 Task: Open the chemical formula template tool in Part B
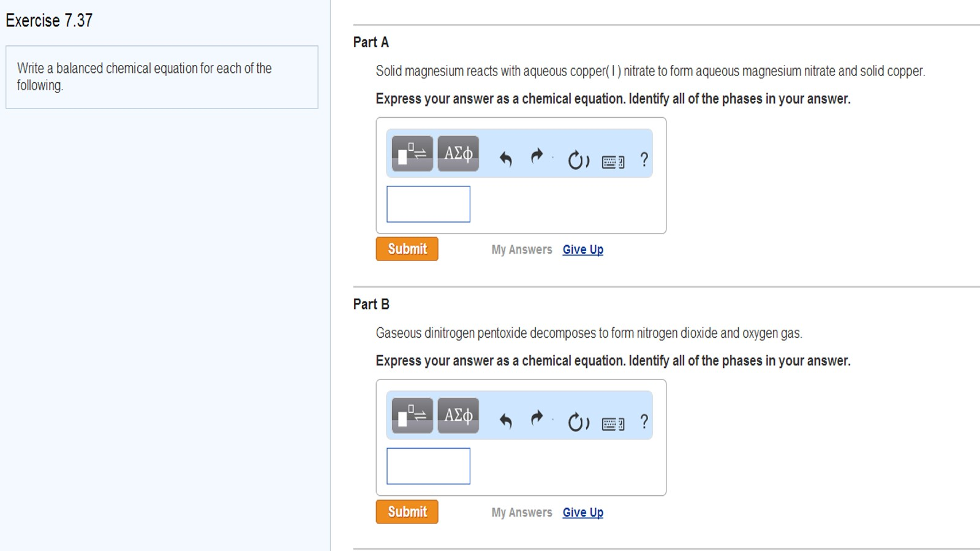coord(411,417)
